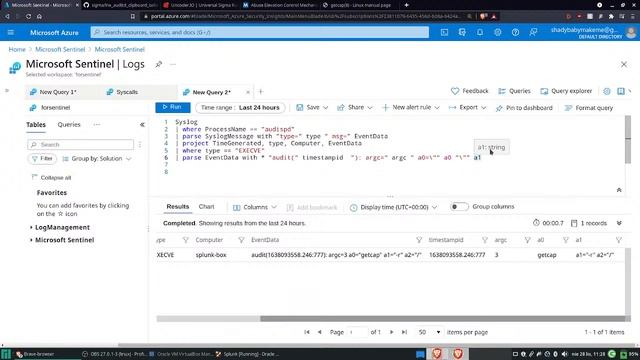Click Collapse all in the tables list
640x360 pixels.
pyautogui.click(x=51, y=178)
